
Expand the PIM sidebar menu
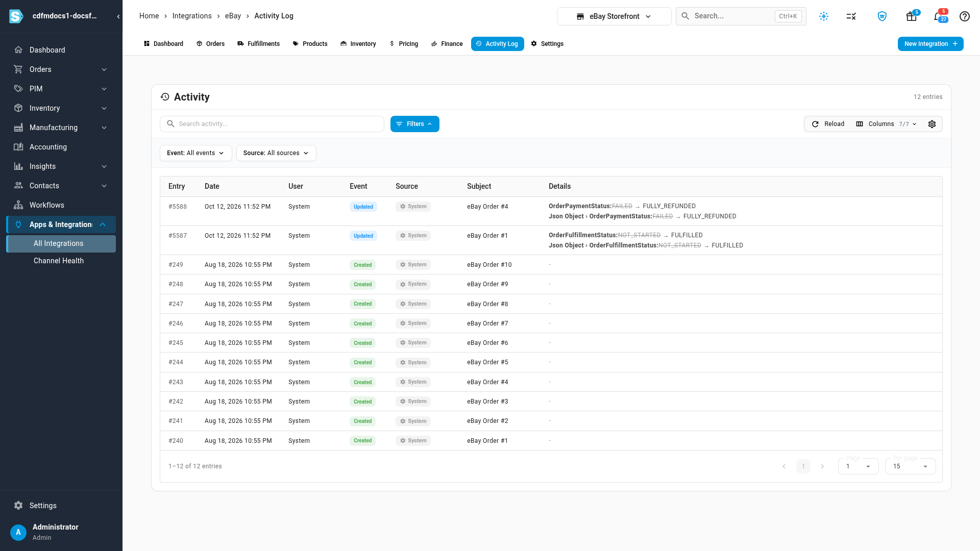pos(61,89)
